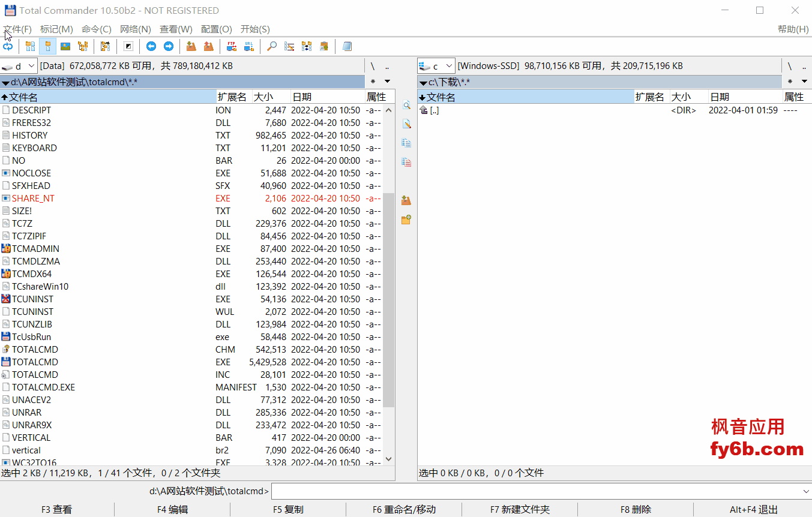Go back with the blue left arrow
This screenshot has height=517, width=812.
tap(151, 46)
